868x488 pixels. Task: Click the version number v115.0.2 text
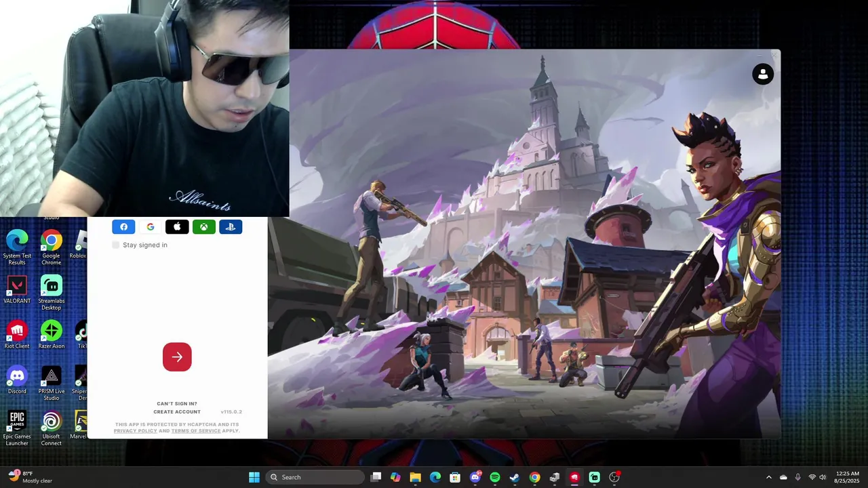pyautogui.click(x=231, y=412)
